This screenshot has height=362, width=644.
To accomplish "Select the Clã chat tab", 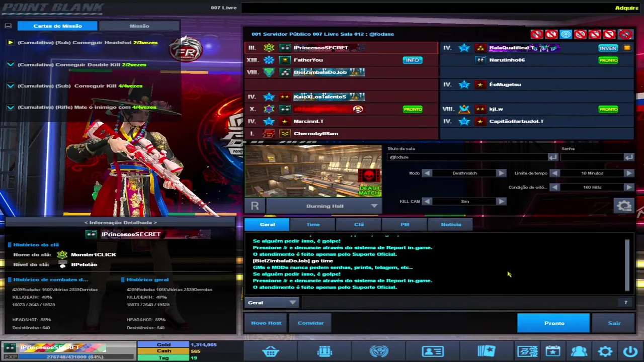I will pyautogui.click(x=359, y=224).
